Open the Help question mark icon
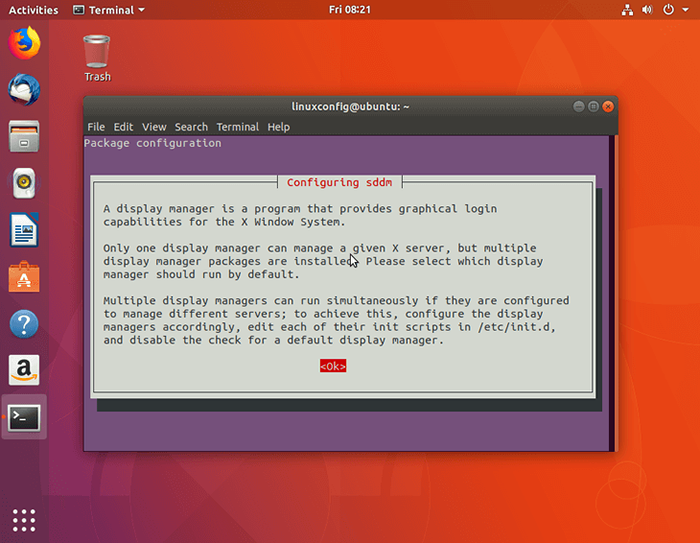Viewport: 700px width, 543px height. [24, 324]
